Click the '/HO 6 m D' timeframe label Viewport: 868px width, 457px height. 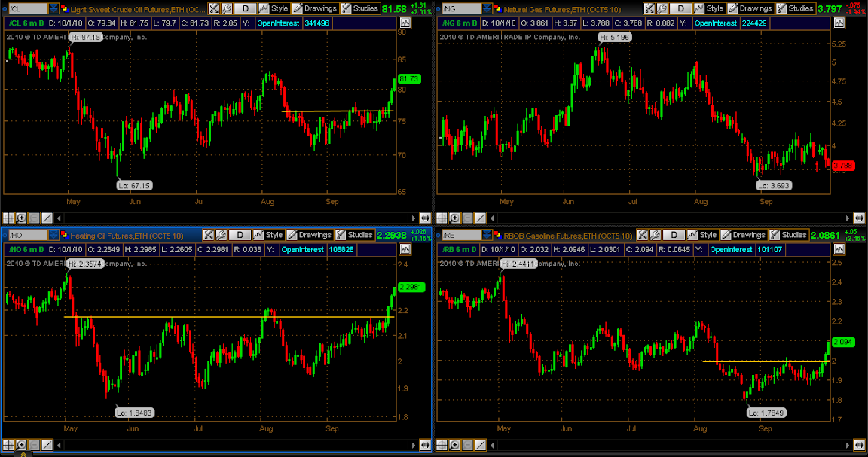click(26, 249)
